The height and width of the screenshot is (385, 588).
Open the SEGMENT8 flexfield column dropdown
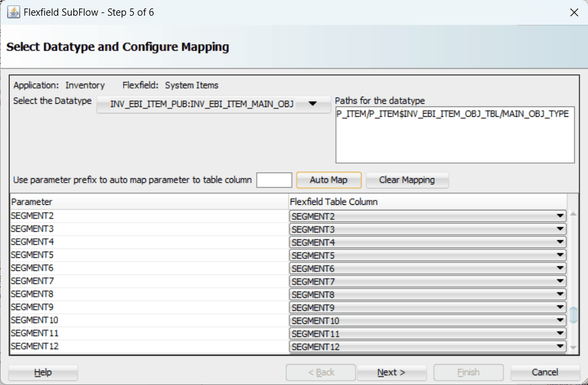[559, 294]
